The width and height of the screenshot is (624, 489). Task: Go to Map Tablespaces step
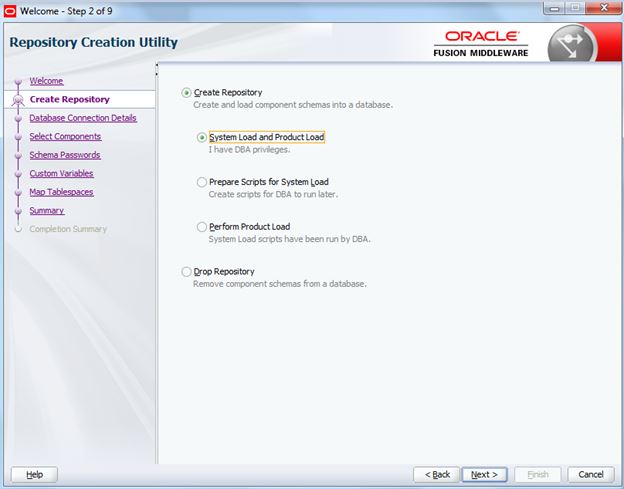pos(61,192)
